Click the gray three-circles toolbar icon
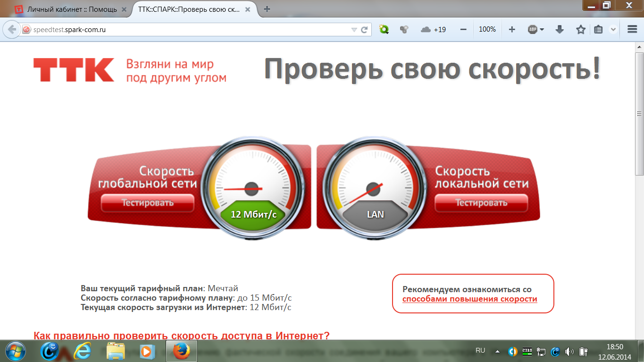644x362 pixels. 403,29
